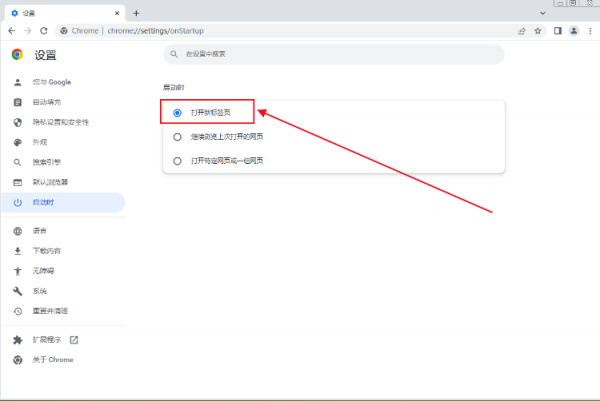Viewport: 600px width, 401px height.
Task: Open the Chrome side panel icon
Action: (557, 31)
